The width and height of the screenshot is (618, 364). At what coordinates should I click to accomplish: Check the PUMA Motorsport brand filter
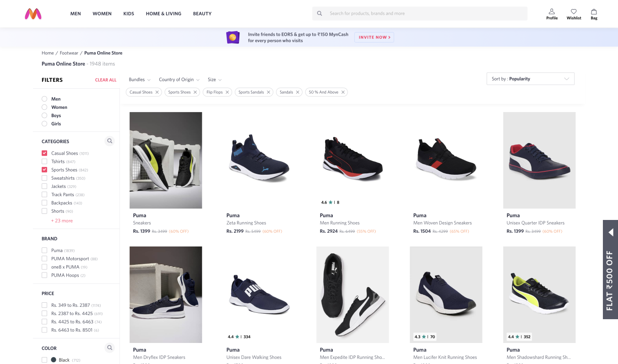coord(44,258)
